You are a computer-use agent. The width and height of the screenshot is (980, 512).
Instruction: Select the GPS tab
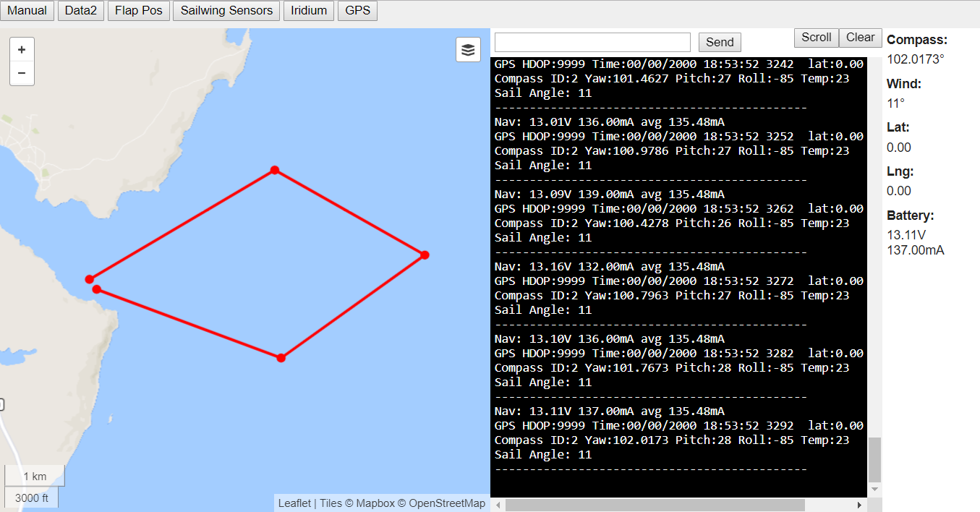357,11
